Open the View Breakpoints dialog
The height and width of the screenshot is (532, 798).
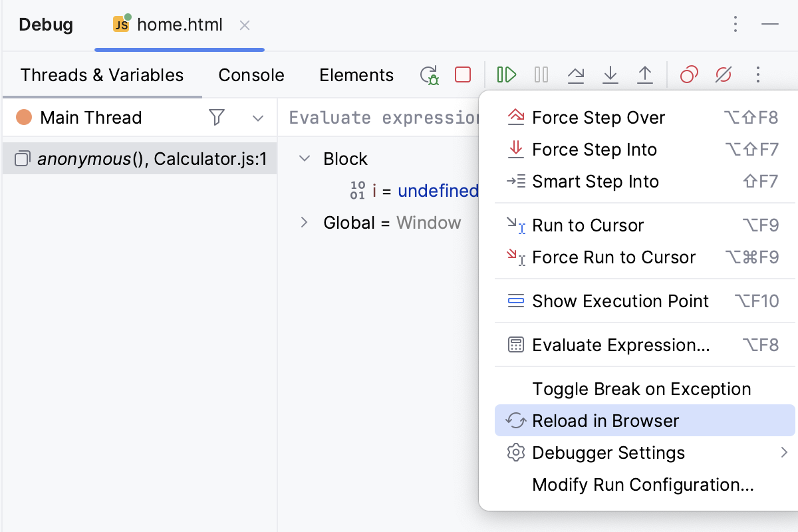[x=688, y=74]
